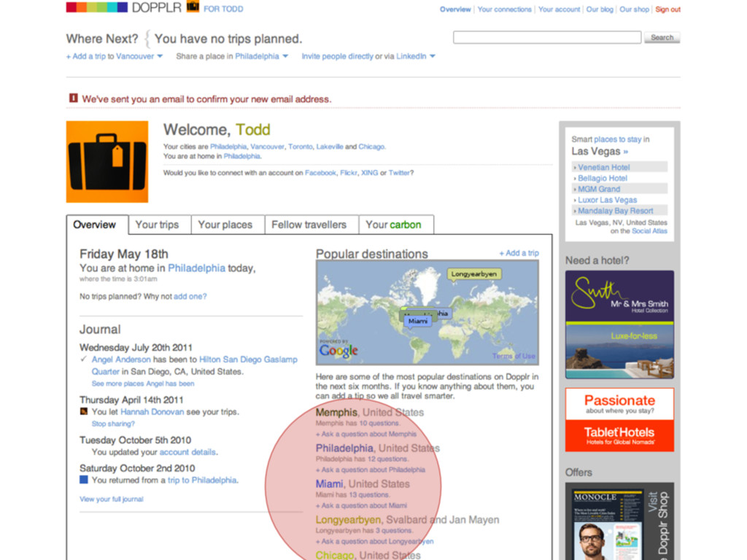Click See more places Angel has been

point(143,384)
